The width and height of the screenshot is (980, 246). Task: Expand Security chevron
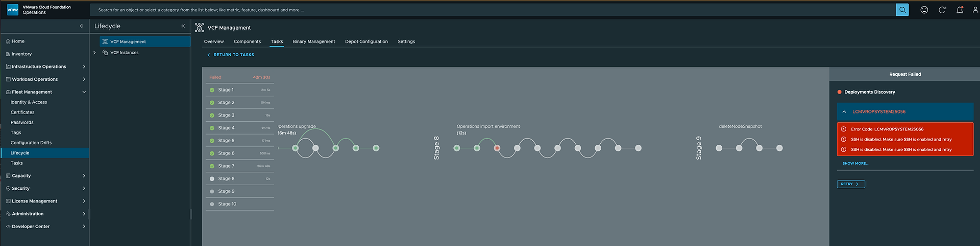click(84, 188)
